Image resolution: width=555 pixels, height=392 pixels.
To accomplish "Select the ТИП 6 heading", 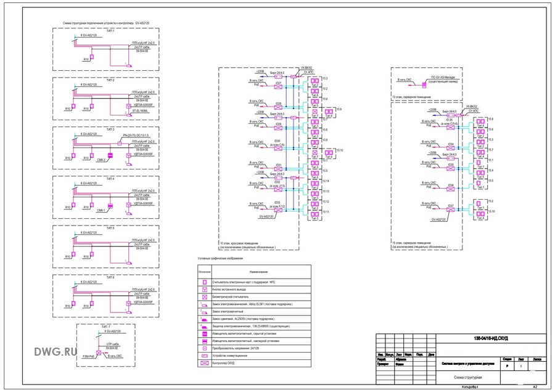I will click(110, 277).
